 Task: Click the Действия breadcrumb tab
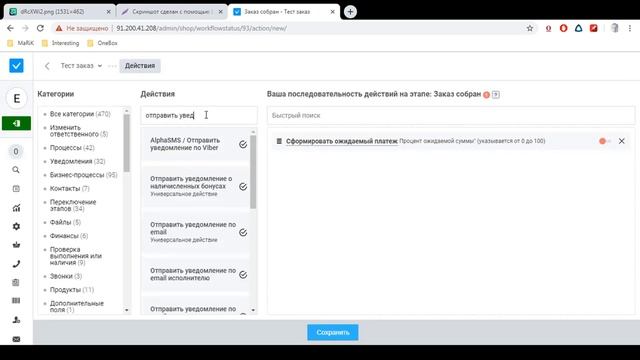point(140,66)
